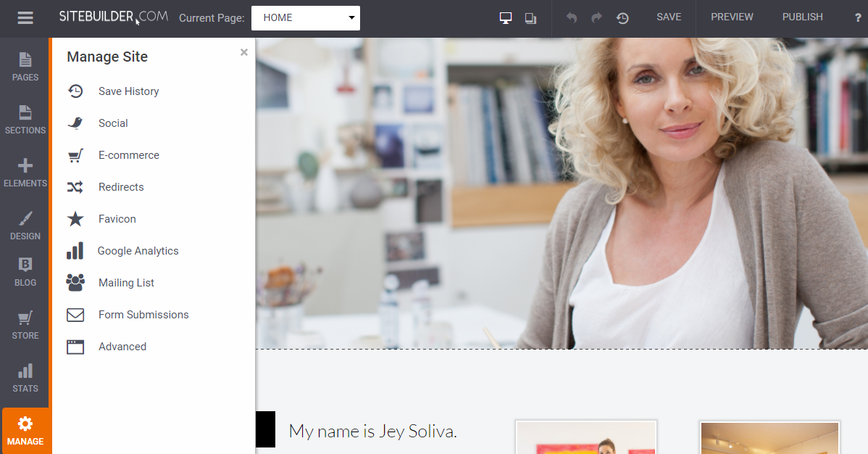Open the Sections sidebar panel
The height and width of the screenshot is (454, 868).
click(25, 119)
